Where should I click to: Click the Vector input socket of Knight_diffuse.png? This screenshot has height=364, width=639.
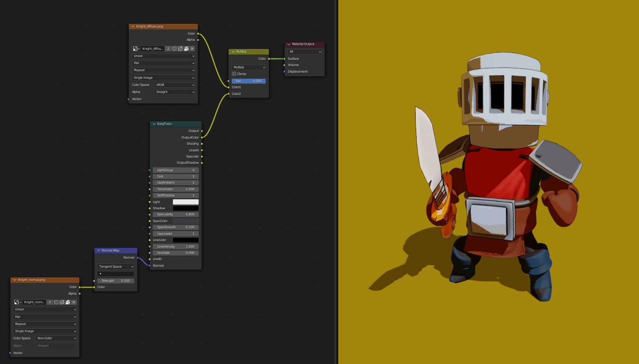click(x=129, y=99)
